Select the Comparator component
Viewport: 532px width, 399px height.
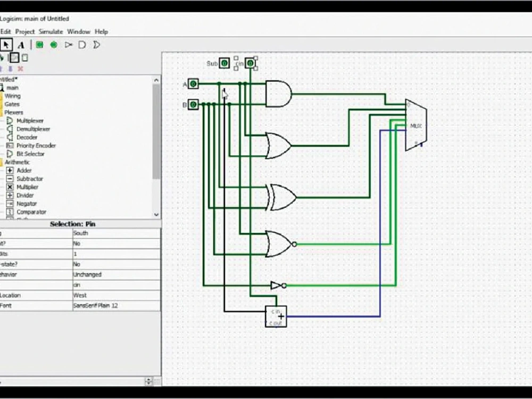tap(31, 212)
